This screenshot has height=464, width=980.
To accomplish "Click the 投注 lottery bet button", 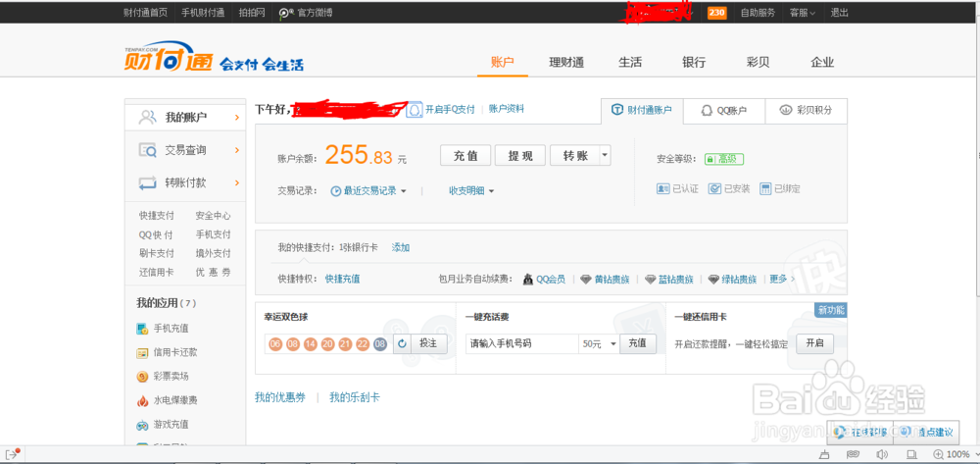I will (x=429, y=343).
